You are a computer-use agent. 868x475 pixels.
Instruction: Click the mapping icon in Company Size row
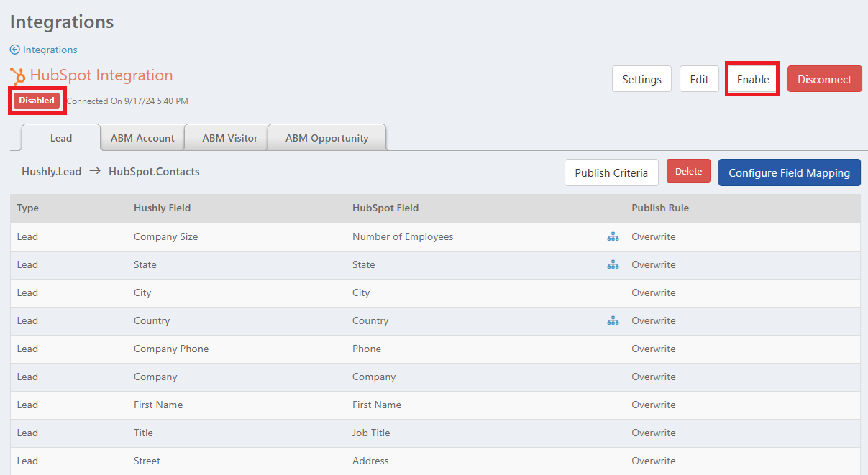(613, 236)
